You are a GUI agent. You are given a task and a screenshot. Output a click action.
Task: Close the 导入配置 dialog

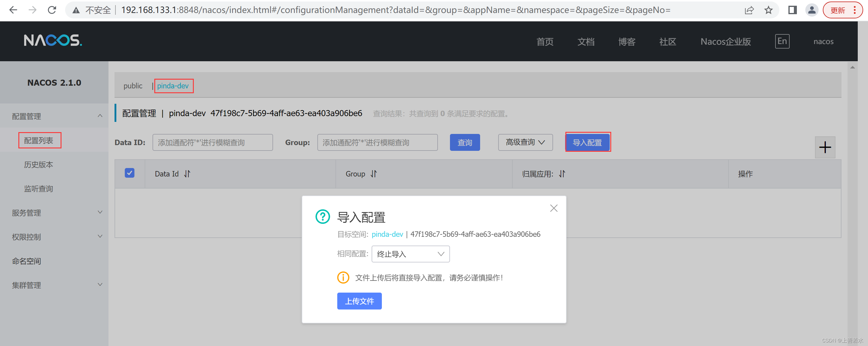click(x=554, y=208)
